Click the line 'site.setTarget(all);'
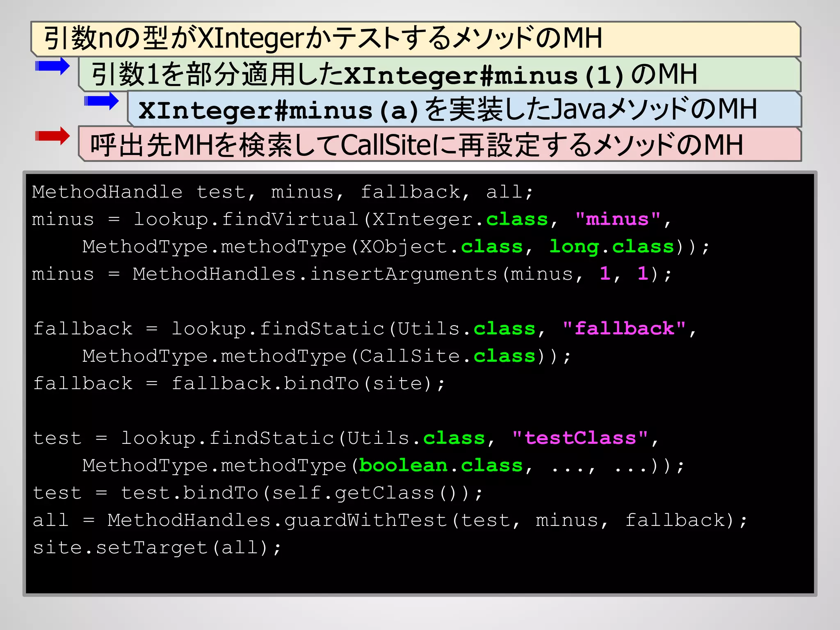The width and height of the screenshot is (840, 630). pyautogui.click(x=157, y=548)
